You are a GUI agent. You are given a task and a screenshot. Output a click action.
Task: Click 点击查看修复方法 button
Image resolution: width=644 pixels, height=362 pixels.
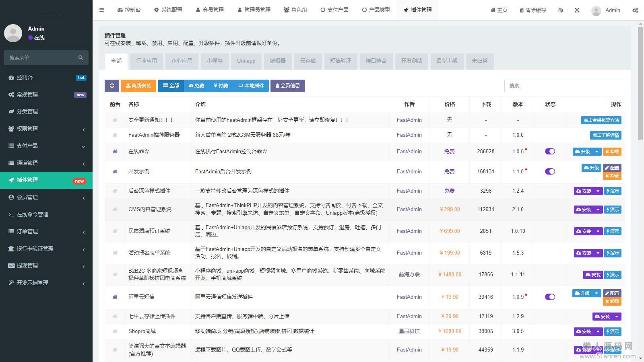601,120
